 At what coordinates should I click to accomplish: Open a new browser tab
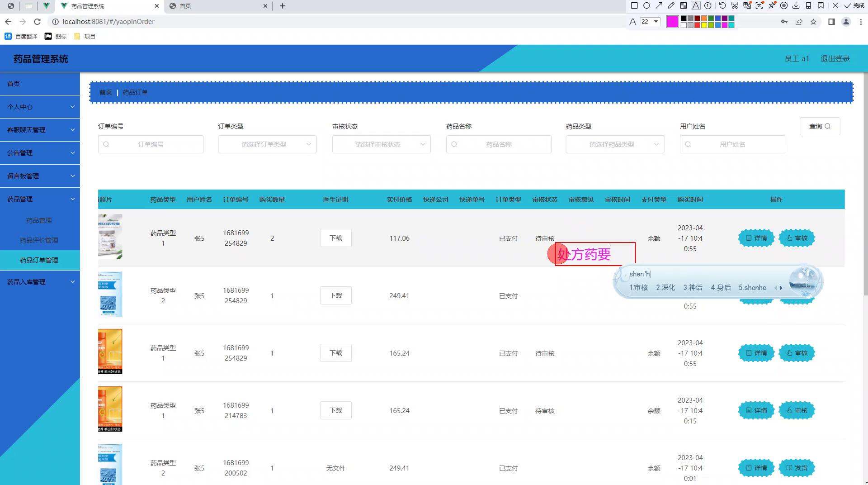pos(283,6)
